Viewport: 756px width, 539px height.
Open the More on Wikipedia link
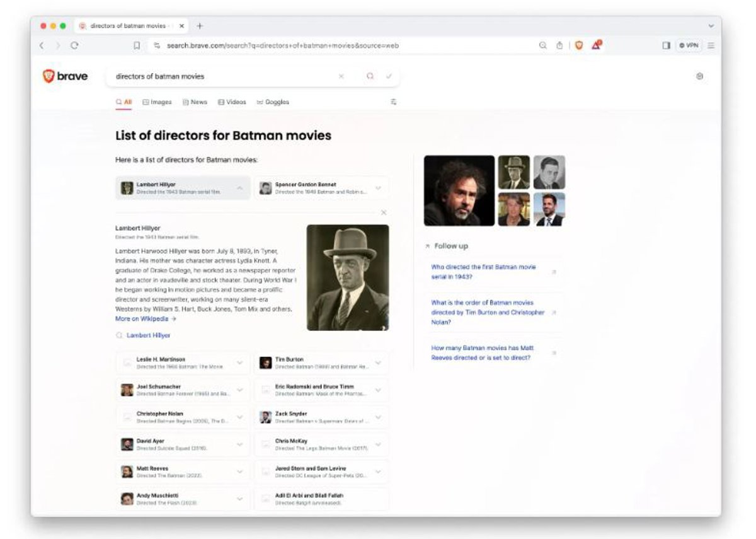point(146,319)
